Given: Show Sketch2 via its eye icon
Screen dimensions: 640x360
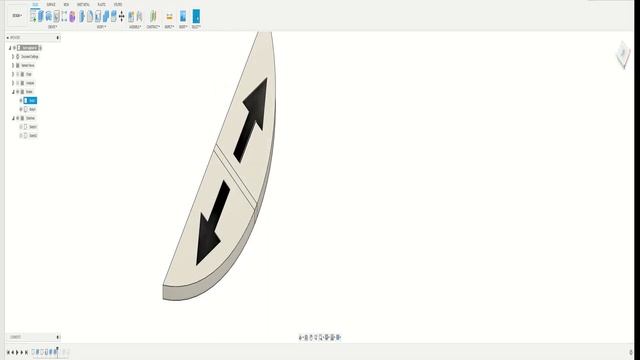Looking at the screenshot, I should 21,136.
